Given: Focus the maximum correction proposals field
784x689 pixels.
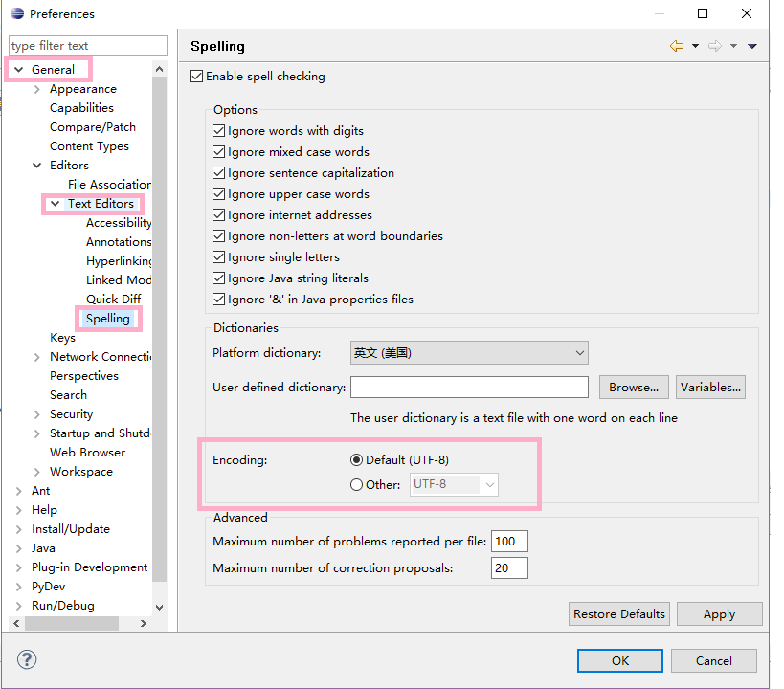Looking at the screenshot, I should [509, 568].
